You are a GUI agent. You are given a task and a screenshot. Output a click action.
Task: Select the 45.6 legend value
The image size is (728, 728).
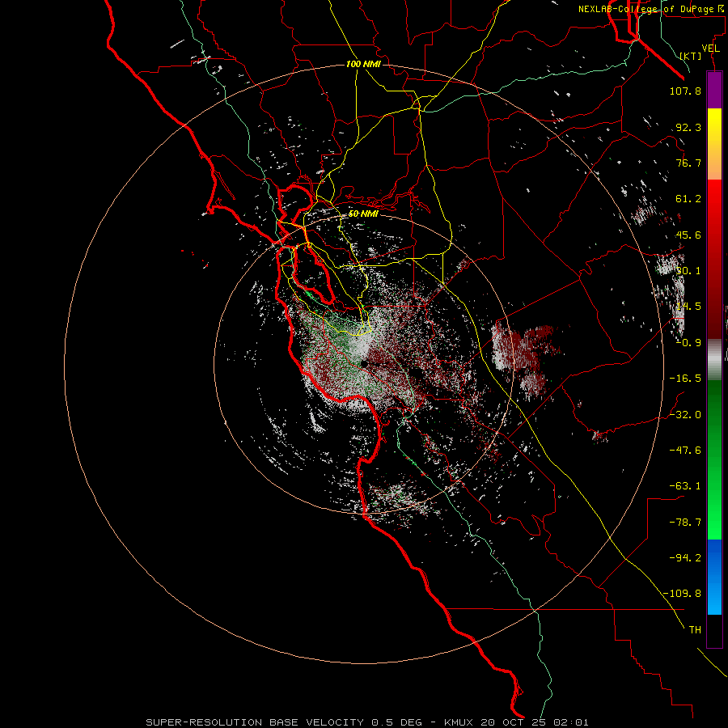click(688, 235)
